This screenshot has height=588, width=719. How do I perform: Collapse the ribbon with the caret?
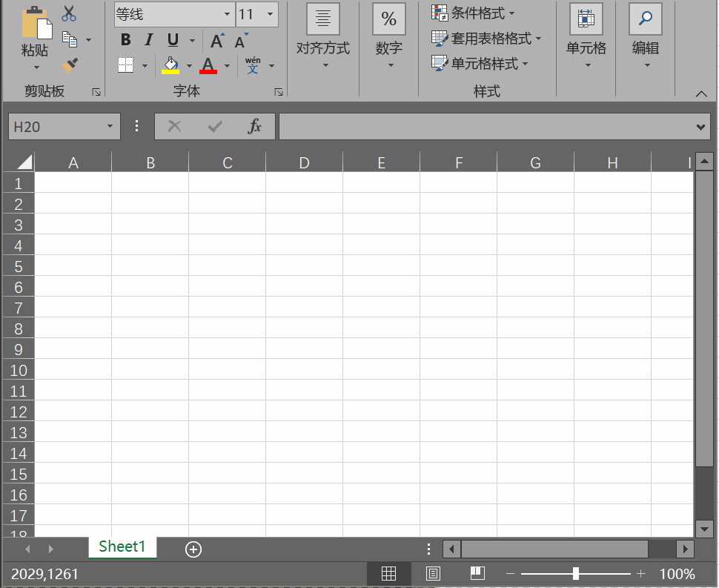[701, 93]
